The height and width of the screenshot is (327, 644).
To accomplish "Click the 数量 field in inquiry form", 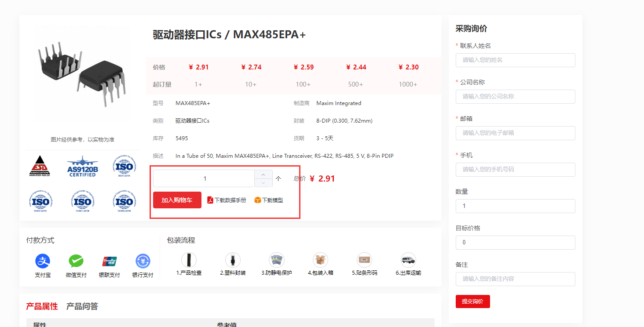I will 515,206.
